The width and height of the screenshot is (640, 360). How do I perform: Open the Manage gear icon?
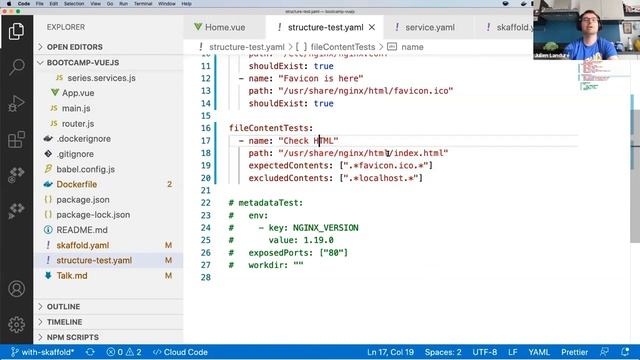point(16,324)
